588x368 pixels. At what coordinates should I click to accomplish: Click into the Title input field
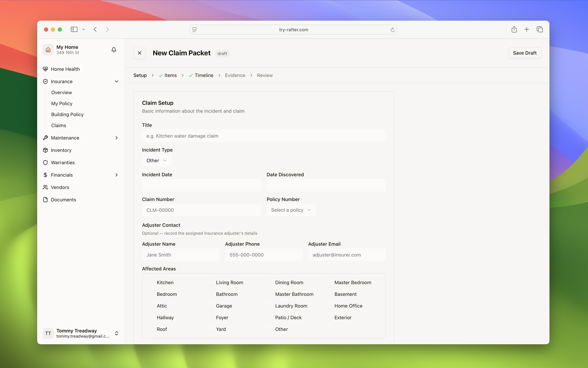click(264, 136)
